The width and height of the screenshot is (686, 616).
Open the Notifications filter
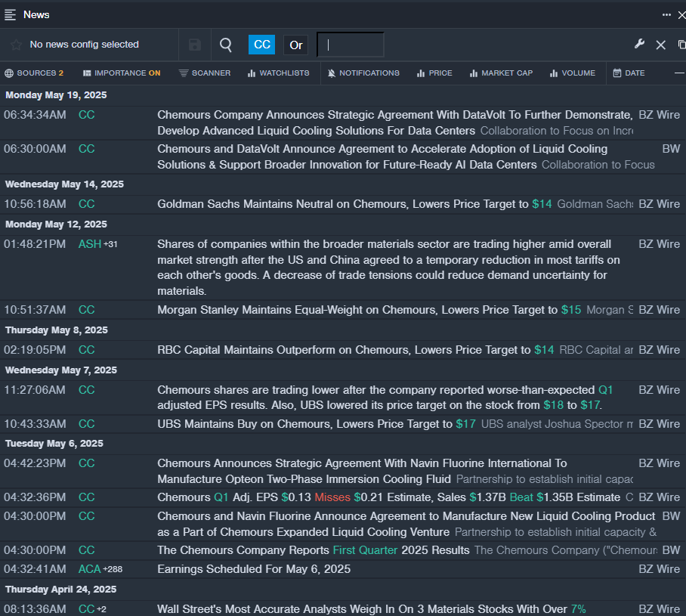point(363,73)
